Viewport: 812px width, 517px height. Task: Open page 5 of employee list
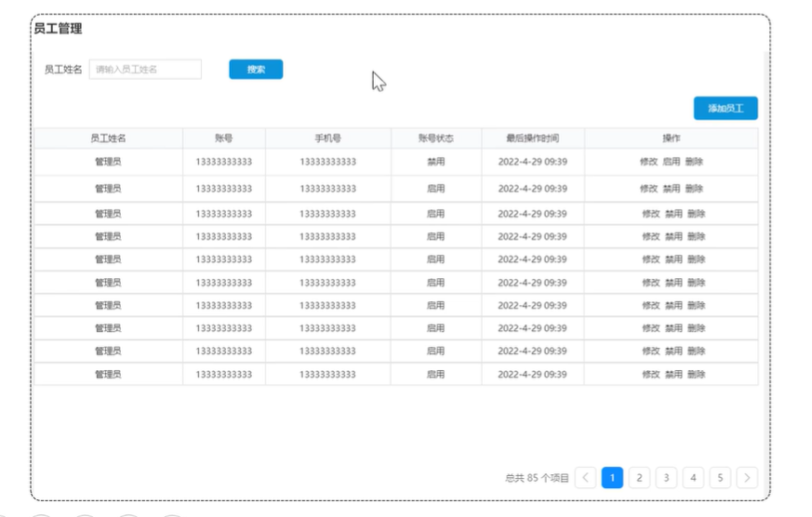point(720,478)
